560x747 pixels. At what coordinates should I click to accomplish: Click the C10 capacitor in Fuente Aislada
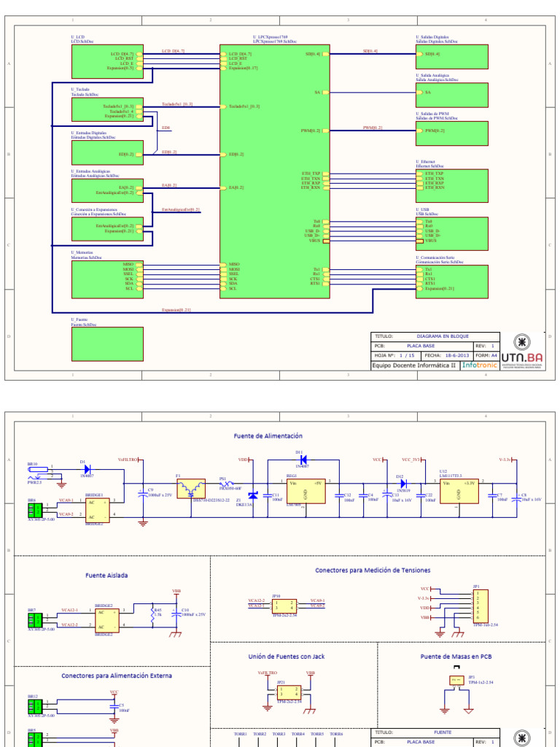point(176,613)
